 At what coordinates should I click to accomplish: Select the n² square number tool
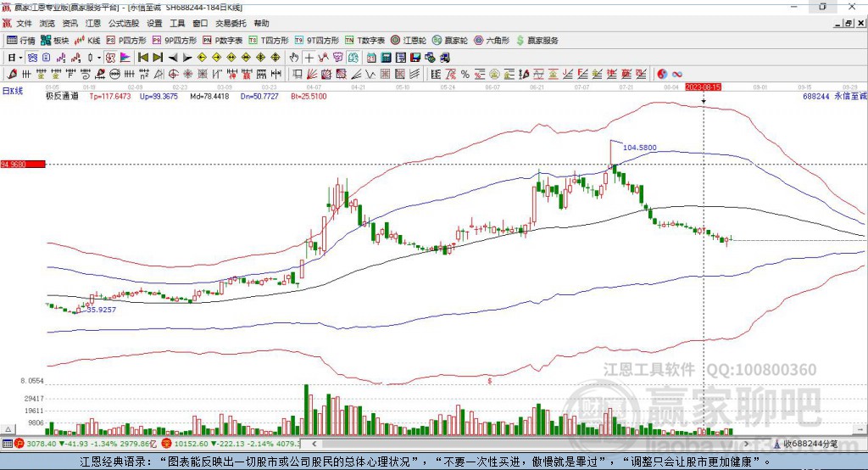click(x=144, y=74)
